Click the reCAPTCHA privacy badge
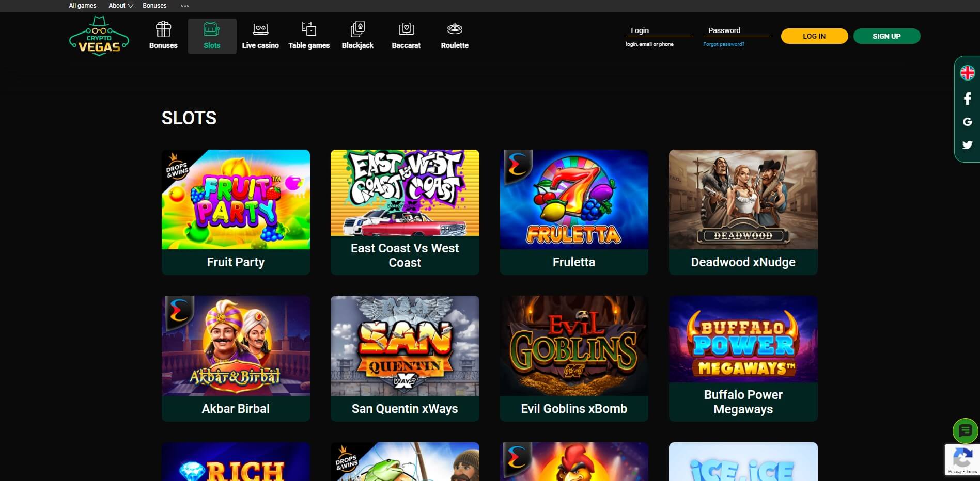Viewport: 980px width, 481px height. coord(962,459)
